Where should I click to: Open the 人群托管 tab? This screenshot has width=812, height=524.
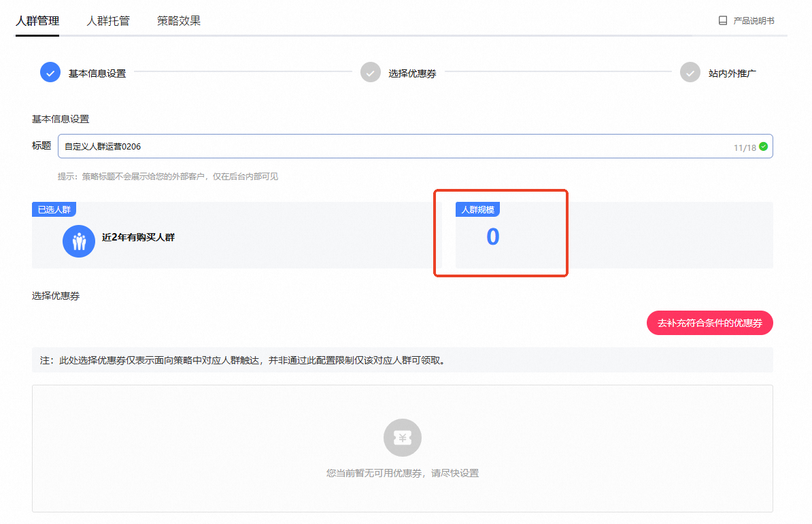point(107,20)
